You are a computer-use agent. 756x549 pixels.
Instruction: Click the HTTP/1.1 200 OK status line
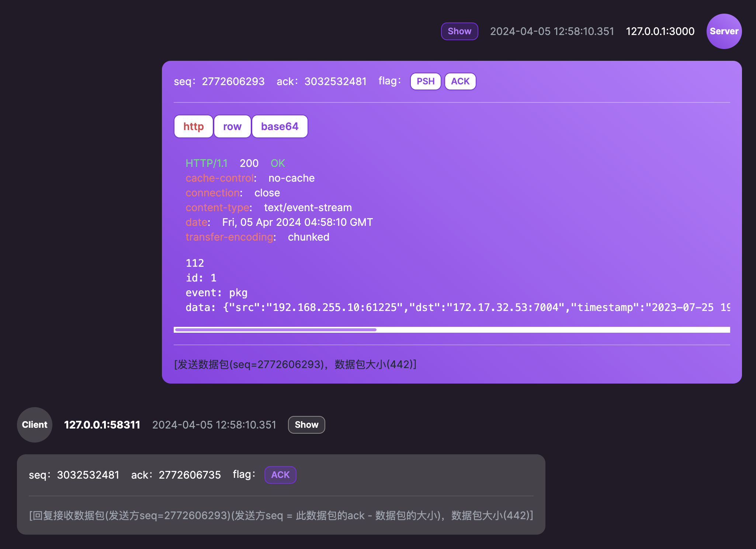(235, 163)
